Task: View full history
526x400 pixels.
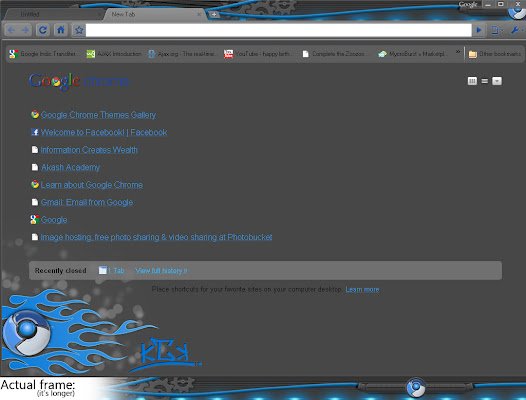Action: click(x=161, y=270)
